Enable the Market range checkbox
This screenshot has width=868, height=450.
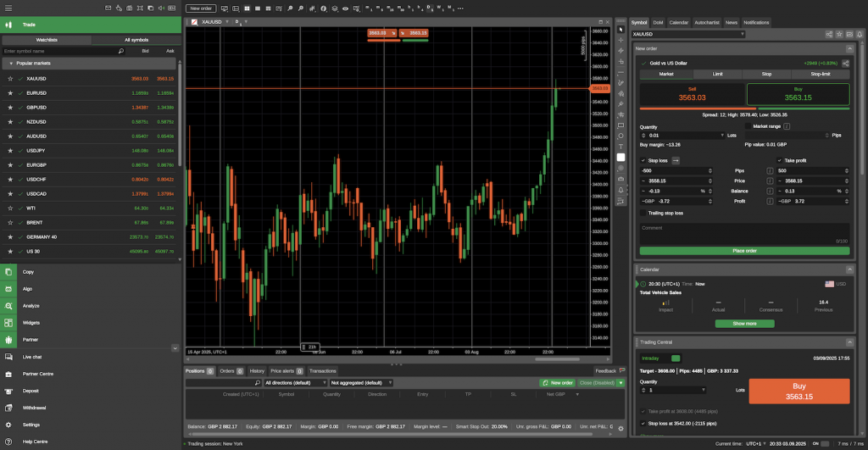pos(748,126)
